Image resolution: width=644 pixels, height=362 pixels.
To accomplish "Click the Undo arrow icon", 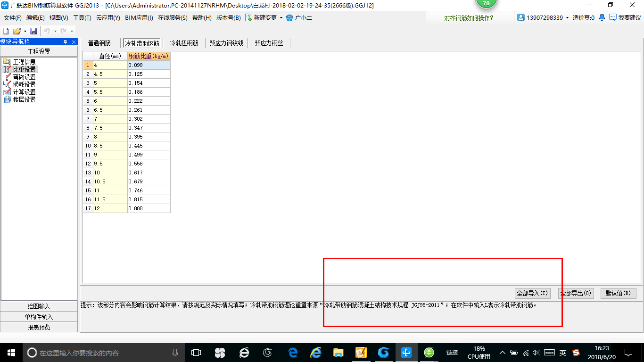I will click(x=47, y=31).
